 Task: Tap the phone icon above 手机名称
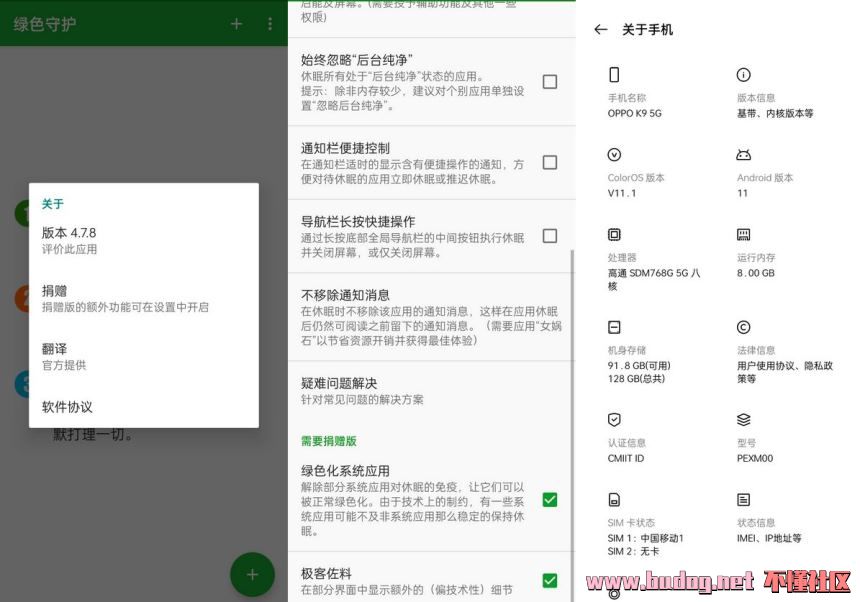pos(614,75)
